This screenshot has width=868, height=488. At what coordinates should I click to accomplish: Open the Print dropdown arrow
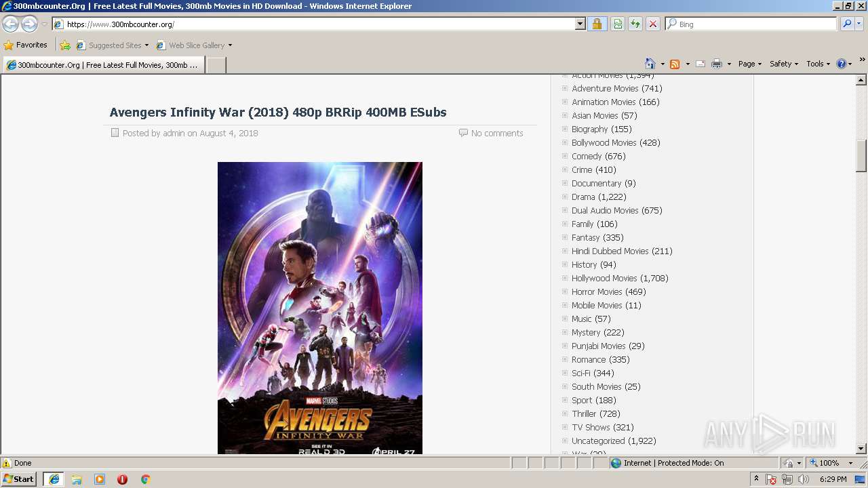click(729, 64)
